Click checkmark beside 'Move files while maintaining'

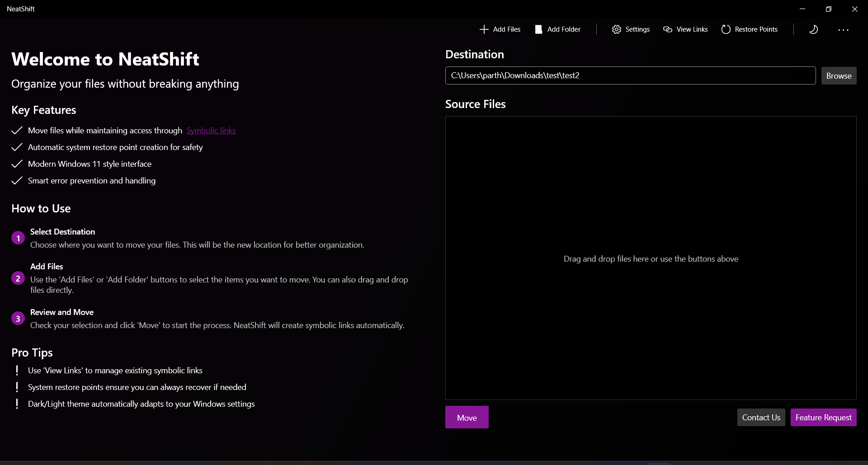click(x=17, y=131)
